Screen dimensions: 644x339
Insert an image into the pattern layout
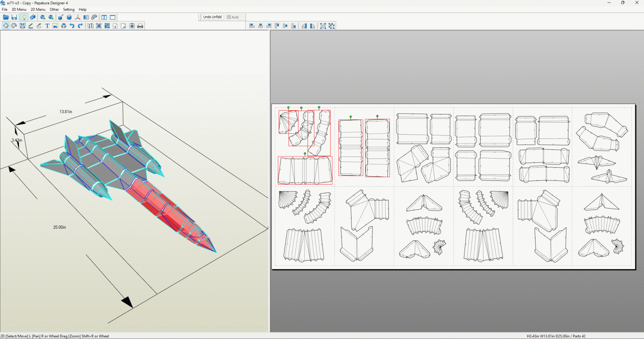[x=55, y=25]
